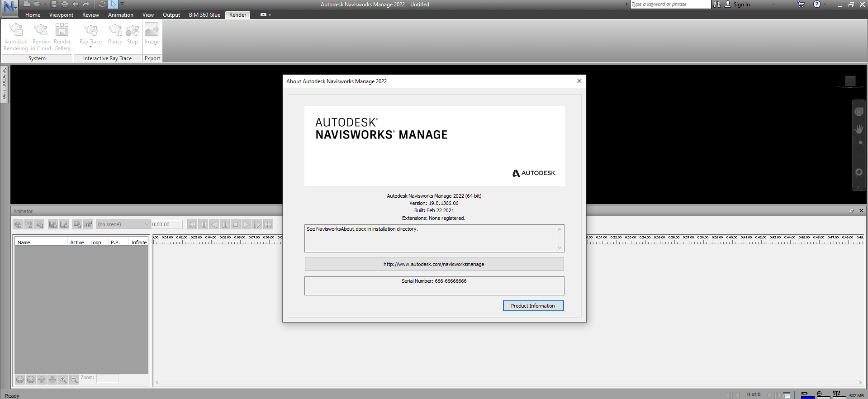The height and width of the screenshot is (399, 868).
Task: Activate the Select cursor tool
Action: click(x=113, y=4)
